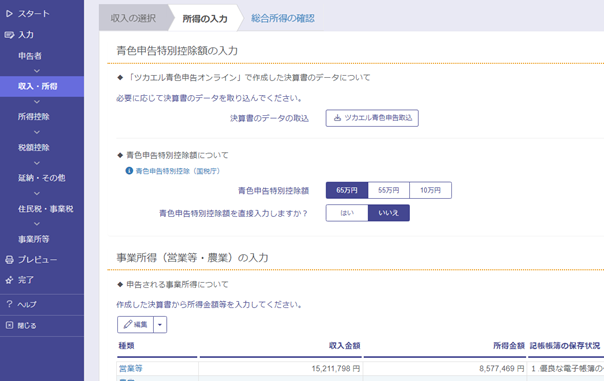Select the 65万円 deduction option

pyautogui.click(x=347, y=190)
